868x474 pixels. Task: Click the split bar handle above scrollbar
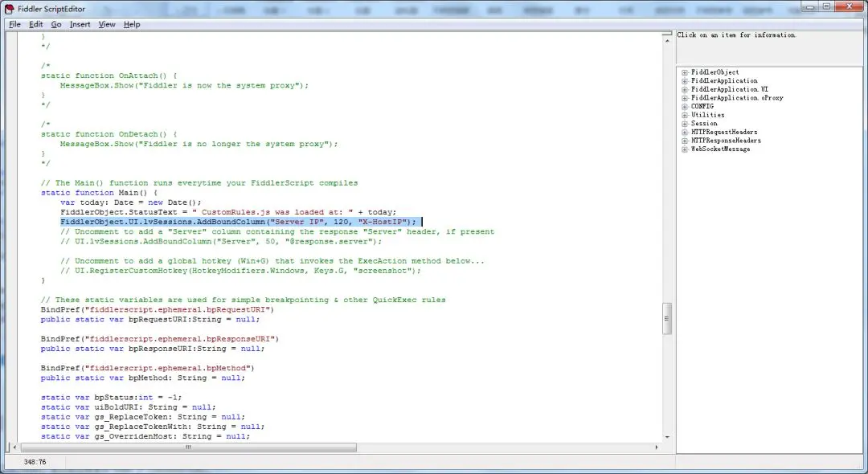coord(666,35)
